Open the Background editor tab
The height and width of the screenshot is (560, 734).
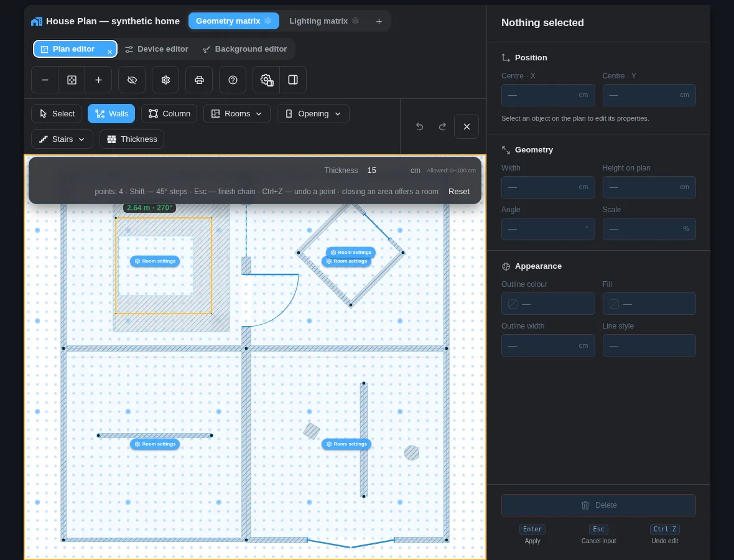coord(245,49)
